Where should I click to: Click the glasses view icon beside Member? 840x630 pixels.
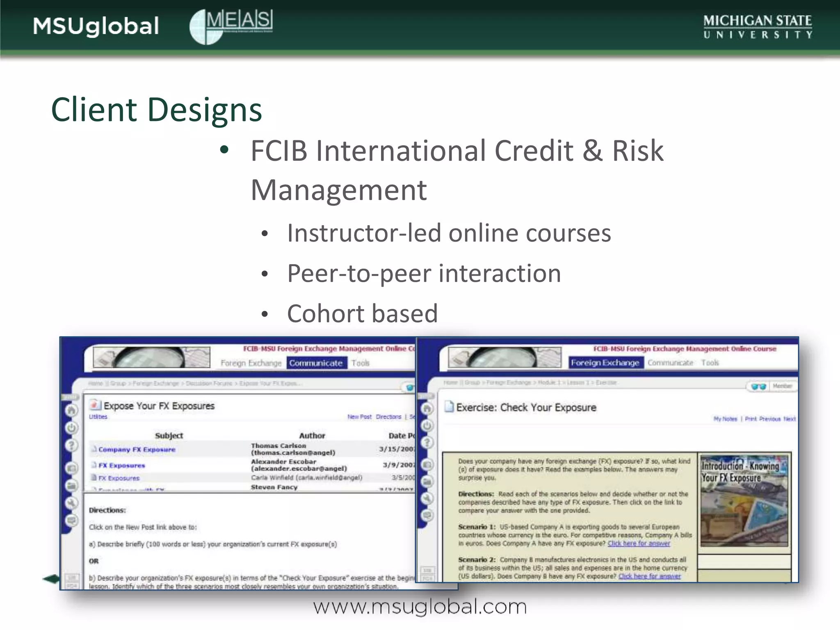click(758, 386)
